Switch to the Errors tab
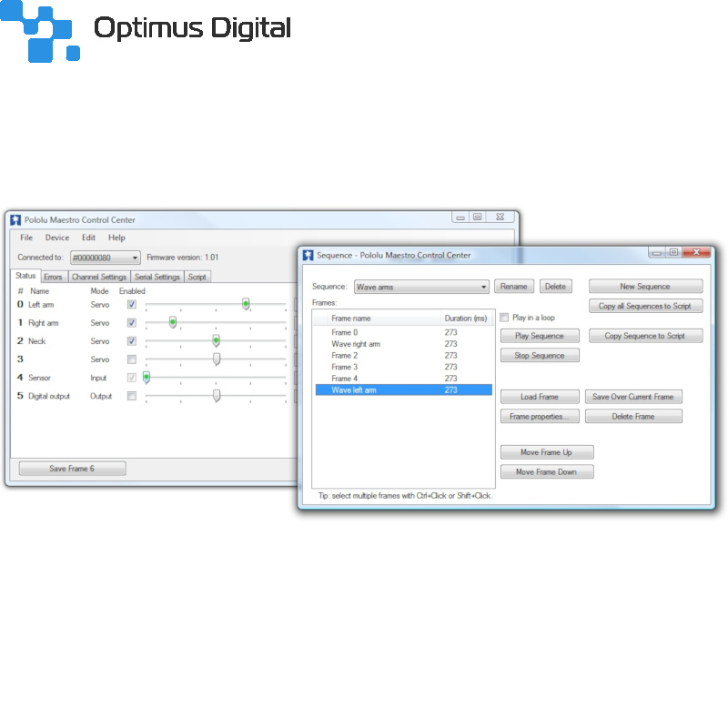 click(x=53, y=278)
